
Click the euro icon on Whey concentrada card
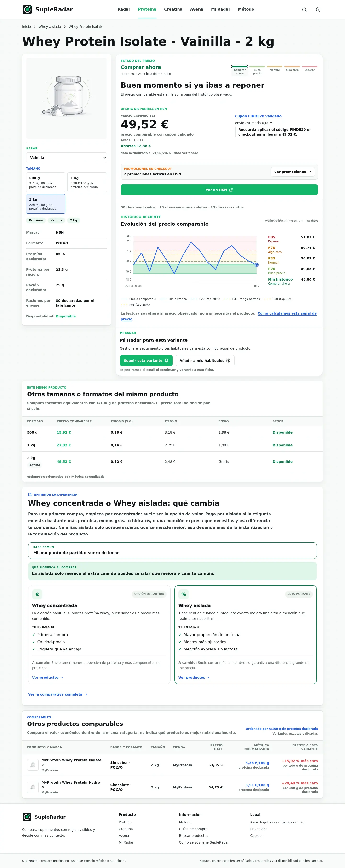click(37, 594)
